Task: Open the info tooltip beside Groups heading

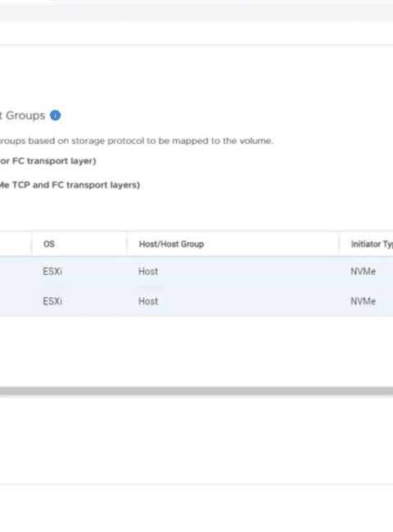Action: coord(56,115)
